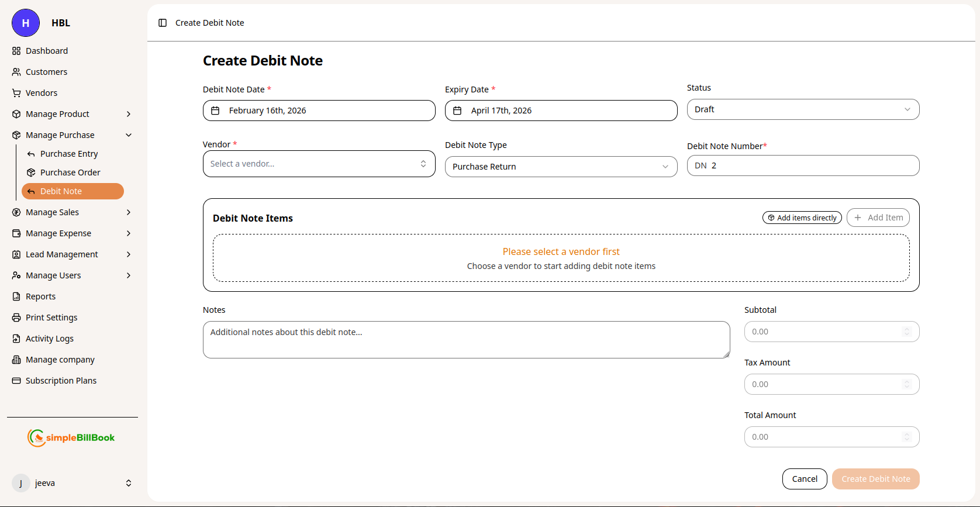980x507 pixels.
Task: Expand the Manage Sales submenu
Action: (129, 212)
